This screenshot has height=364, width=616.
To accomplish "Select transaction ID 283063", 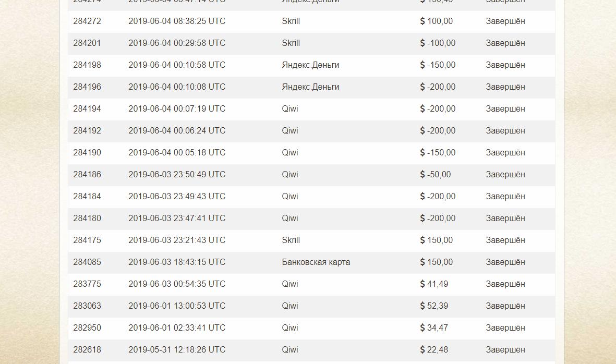I will (x=87, y=306).
